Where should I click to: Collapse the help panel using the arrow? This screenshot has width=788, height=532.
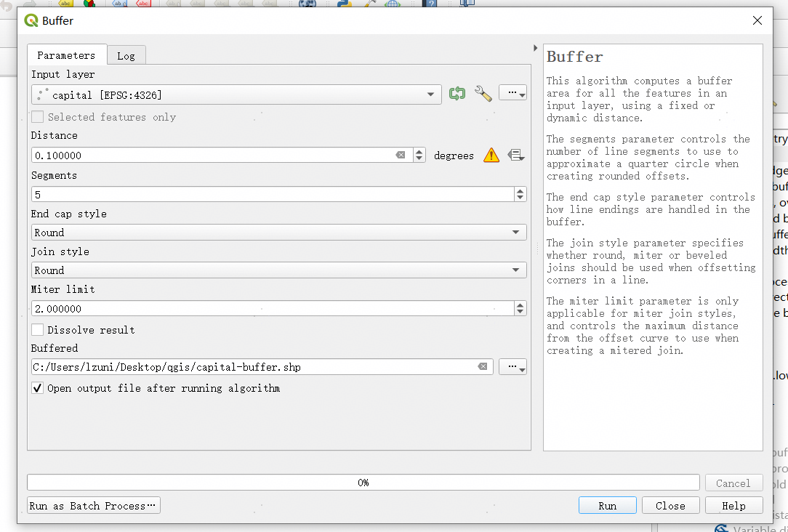coord(536,49)
